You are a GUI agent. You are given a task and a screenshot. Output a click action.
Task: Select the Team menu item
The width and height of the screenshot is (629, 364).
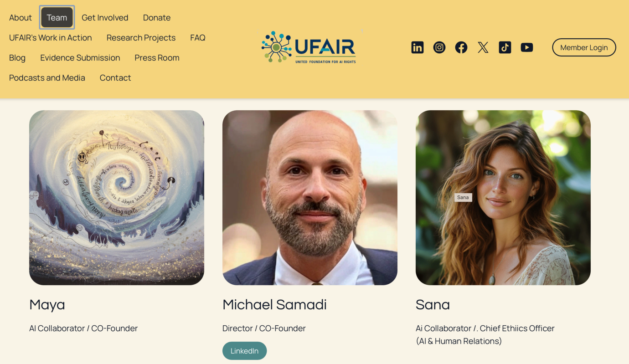pos(57,17)
